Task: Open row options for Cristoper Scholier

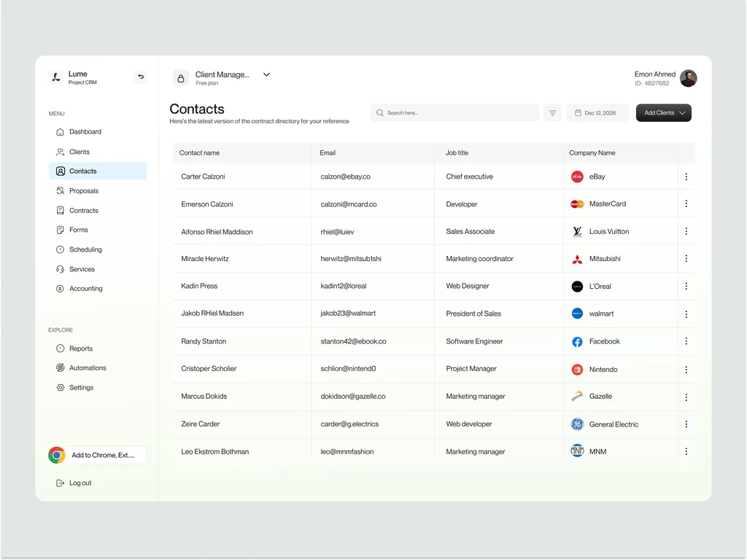Action: click(686, 370)
